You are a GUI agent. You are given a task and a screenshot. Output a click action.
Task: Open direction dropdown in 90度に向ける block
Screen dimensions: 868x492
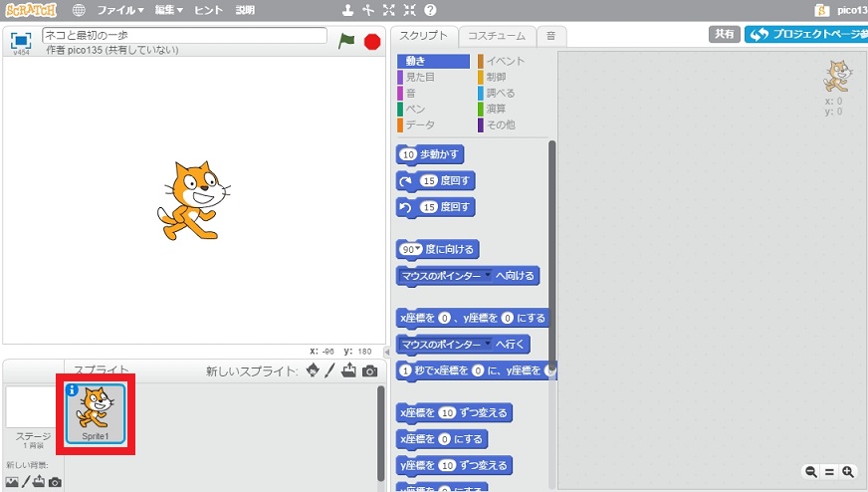pyautogui.click(x=418, y=249)
